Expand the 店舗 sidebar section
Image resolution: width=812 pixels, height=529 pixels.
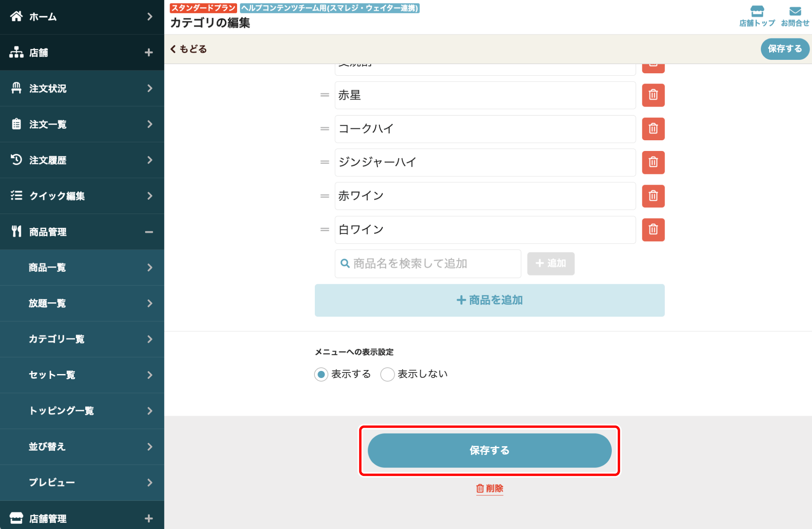tap(149, 52)
